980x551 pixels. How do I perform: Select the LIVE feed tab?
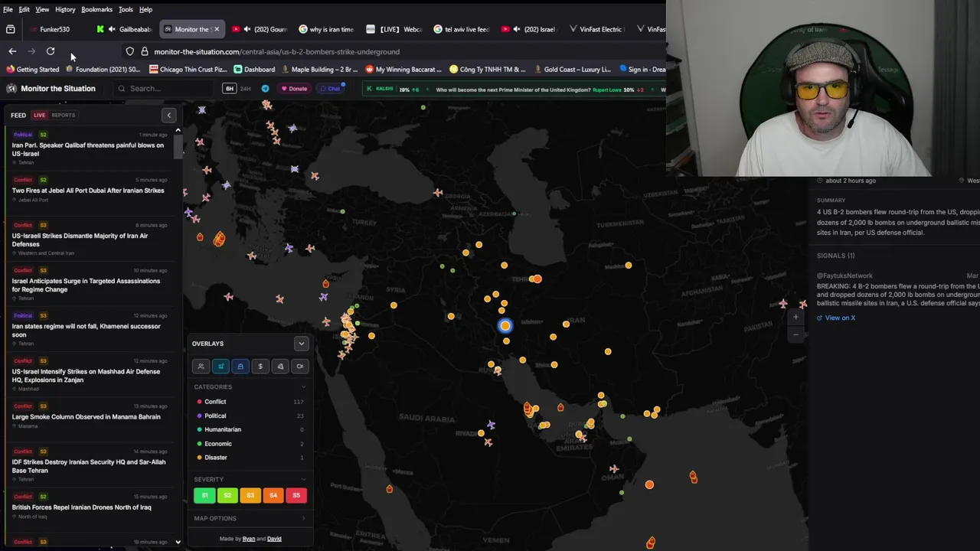pos(39,116)
